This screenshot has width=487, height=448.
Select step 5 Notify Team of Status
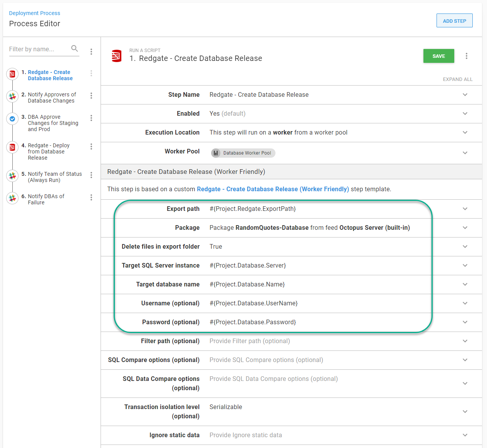55,177
